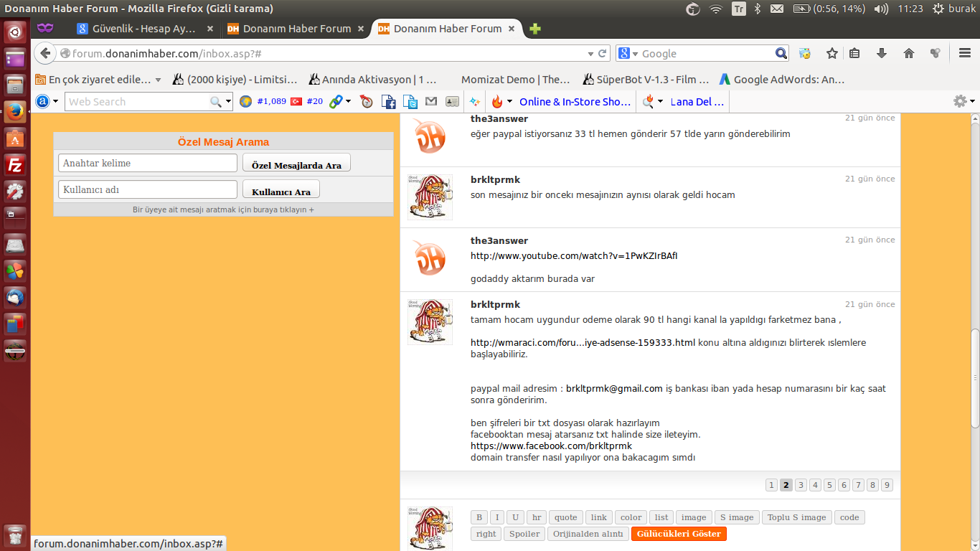Click the Firefox back navigation arrow

click(x=45, y=53)
